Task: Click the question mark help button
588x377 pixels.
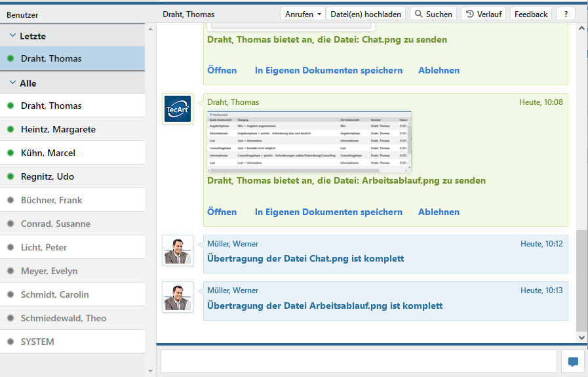Action: [566, 14]
